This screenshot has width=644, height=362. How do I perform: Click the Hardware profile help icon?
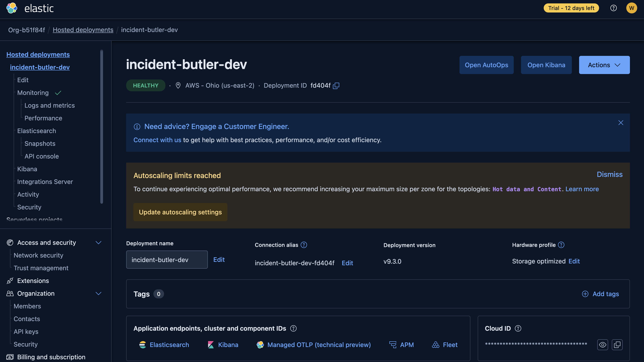[x=561, y=245]
